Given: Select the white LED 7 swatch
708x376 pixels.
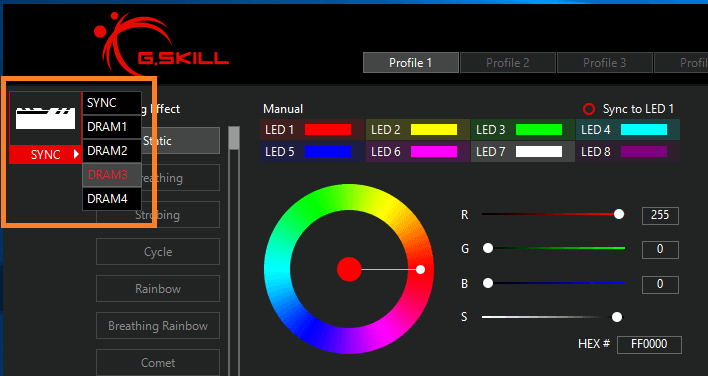Looking at the screenshot, I should point(539,152).
